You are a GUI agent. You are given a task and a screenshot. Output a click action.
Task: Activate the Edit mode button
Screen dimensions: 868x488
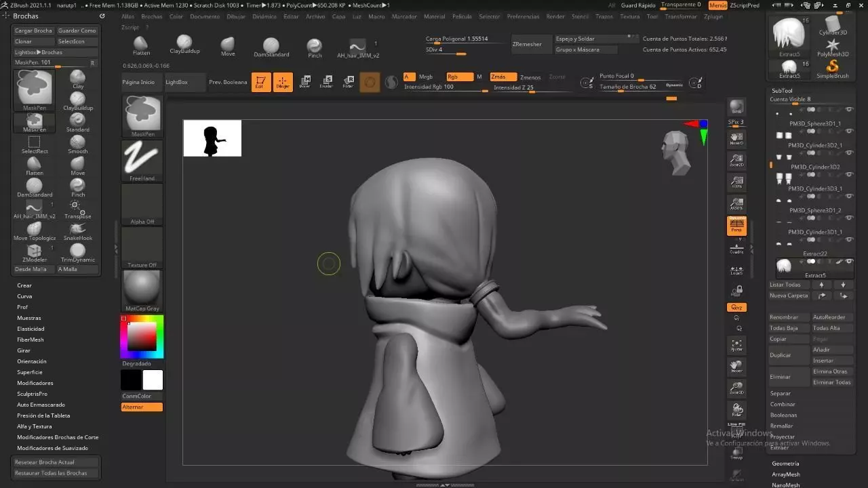261,83
